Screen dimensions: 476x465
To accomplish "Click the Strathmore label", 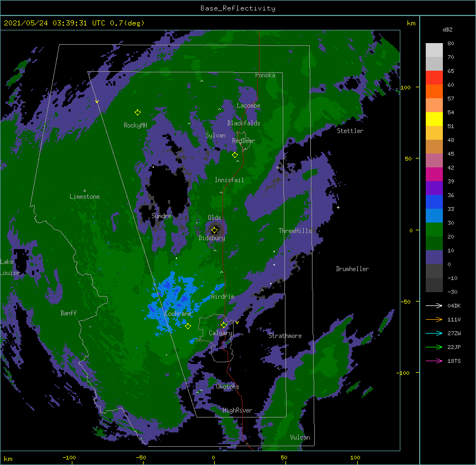I will point(285,336).
